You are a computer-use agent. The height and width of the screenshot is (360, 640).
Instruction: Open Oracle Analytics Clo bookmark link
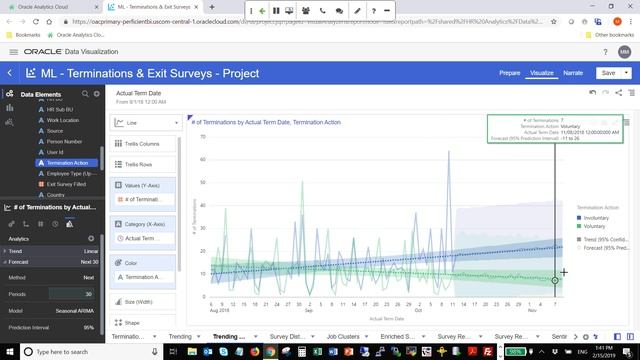click(76, 35)
